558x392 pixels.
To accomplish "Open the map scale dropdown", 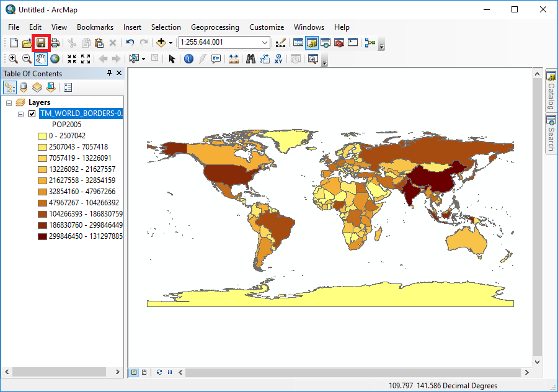I will [265, 42].
